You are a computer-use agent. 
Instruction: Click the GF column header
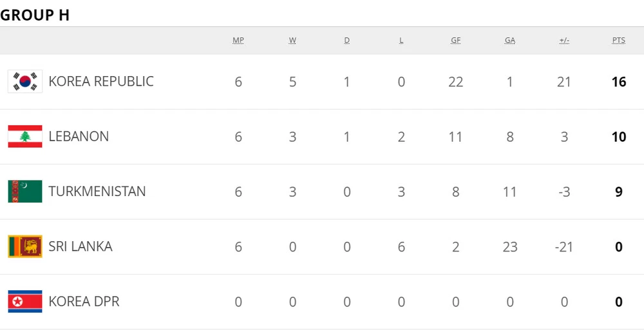tap(456, 41)
